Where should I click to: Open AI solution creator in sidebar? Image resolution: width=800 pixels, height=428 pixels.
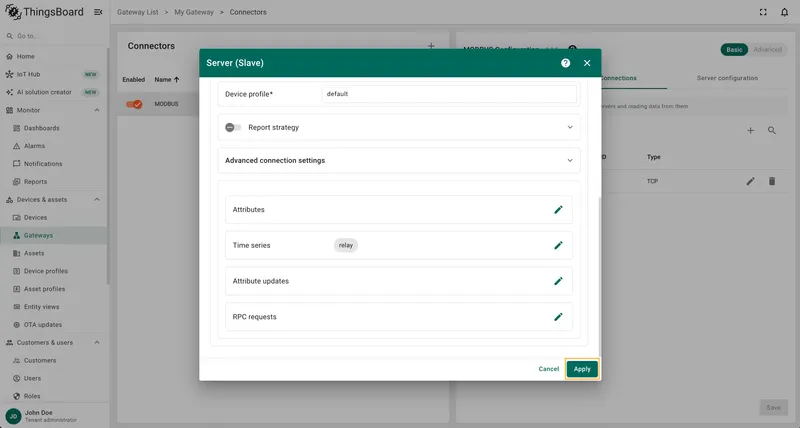(54, 92)
